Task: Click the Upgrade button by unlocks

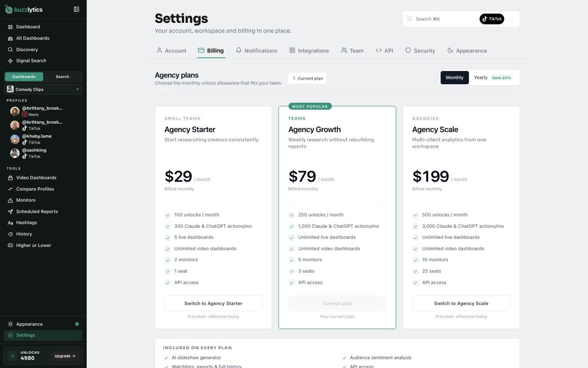Action: pyautogui.click(x=65, y=356)
